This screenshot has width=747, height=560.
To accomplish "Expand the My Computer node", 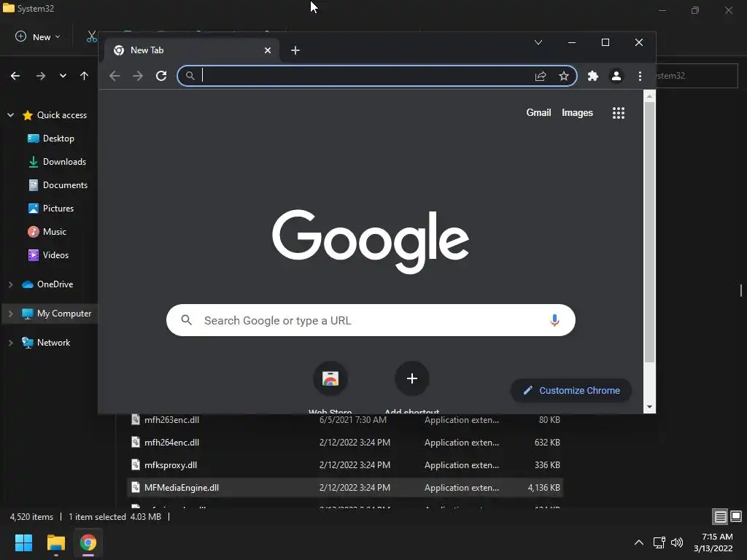I will click(x=10, y=314).
